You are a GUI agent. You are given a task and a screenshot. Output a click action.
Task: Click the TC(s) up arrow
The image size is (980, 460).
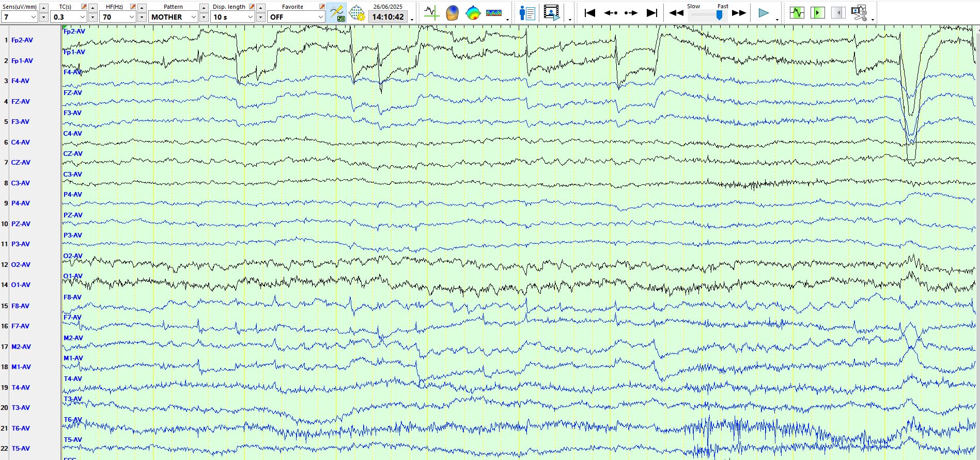point(93,8)
